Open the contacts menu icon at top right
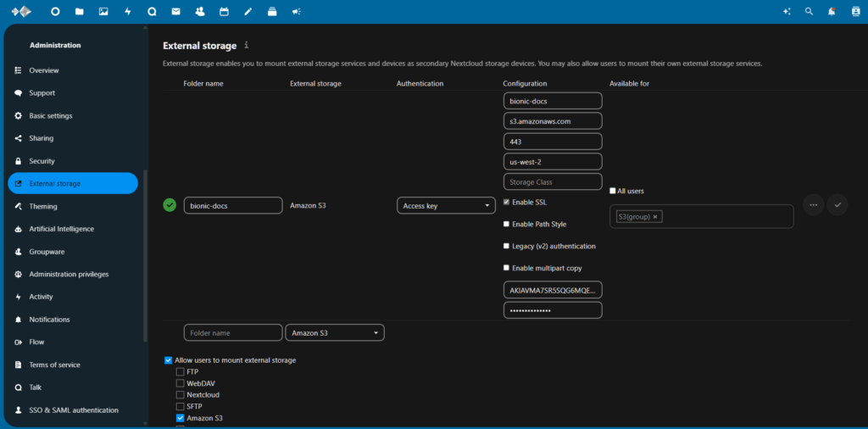This screenshot has width=868, height=429. pyautogui.click(x=856, y=11)
